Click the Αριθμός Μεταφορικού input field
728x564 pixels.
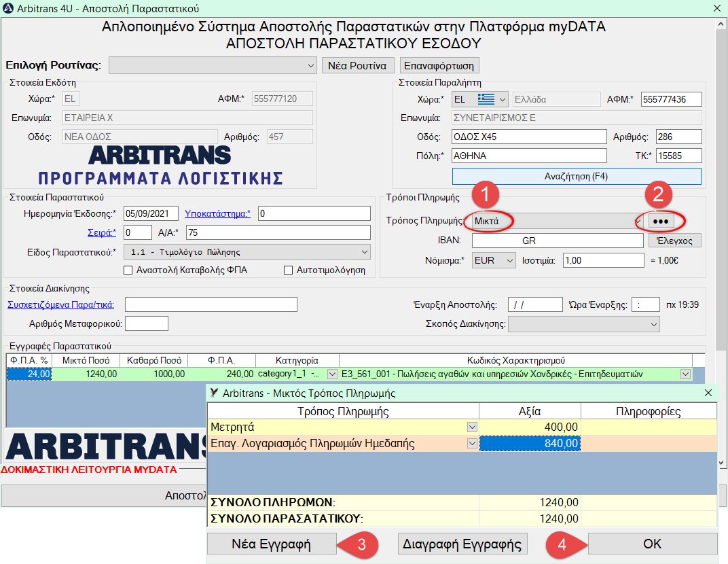pos(147,324)
